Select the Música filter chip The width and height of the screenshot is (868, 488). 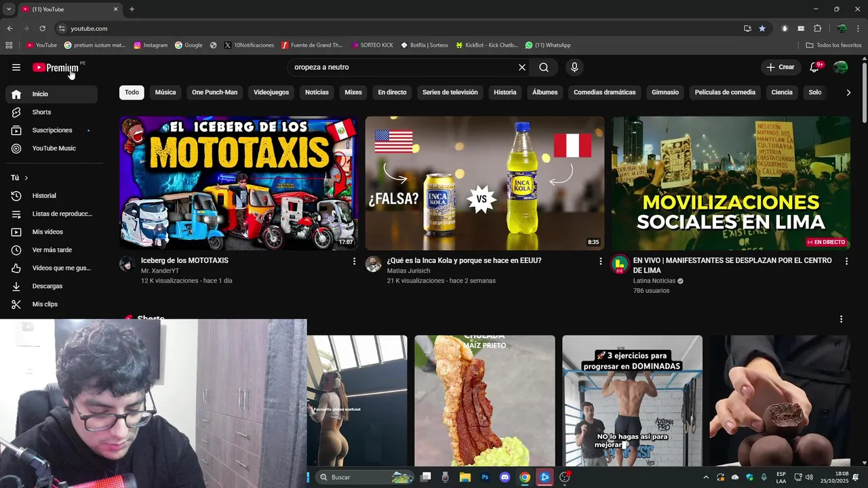tap(165, 92)
